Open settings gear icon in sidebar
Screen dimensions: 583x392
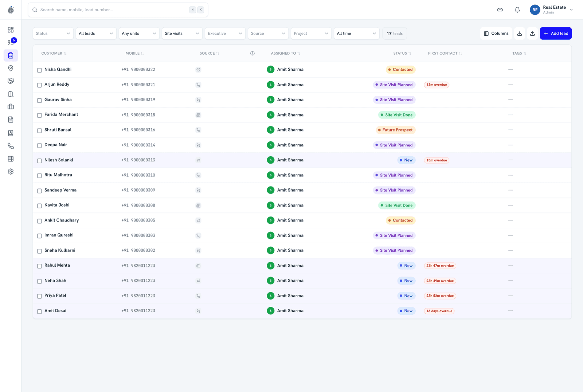point(11,172)
